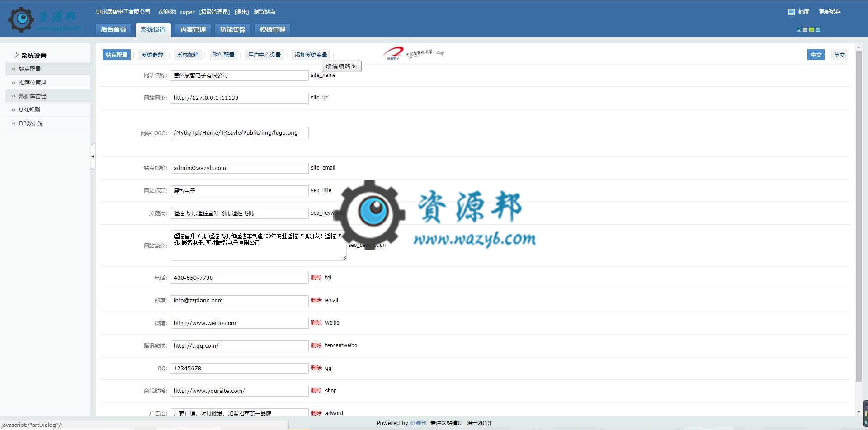The image size is (868, 430).
Task: Open URL规则 in the sidebar
Action: pos(48,109)
